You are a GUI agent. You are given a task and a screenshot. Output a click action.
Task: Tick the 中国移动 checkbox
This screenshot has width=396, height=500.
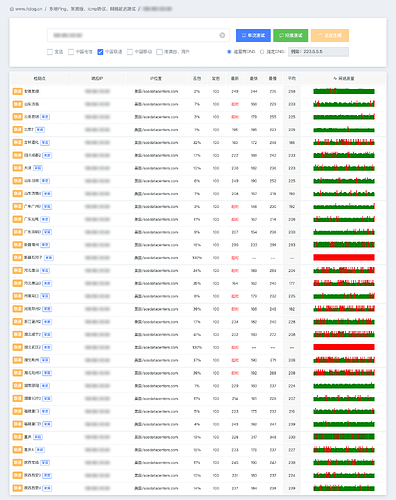pyautogui.click(x=130, y=52)
